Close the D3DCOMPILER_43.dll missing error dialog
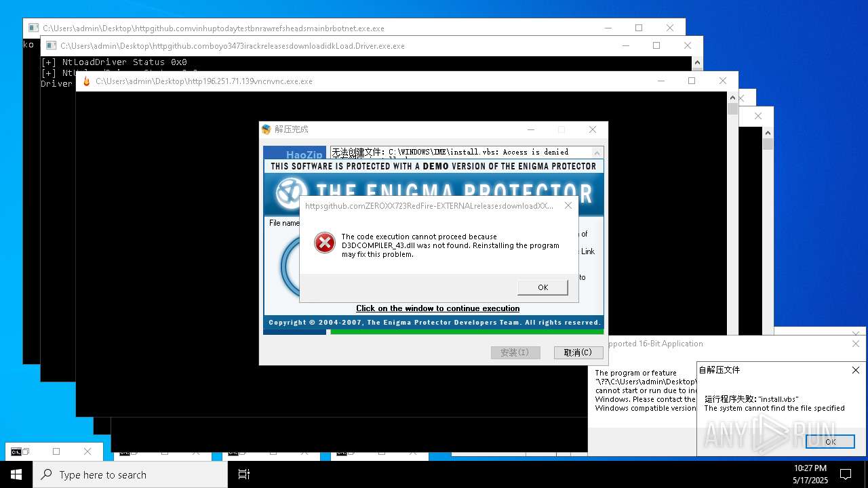 [568, 205]
